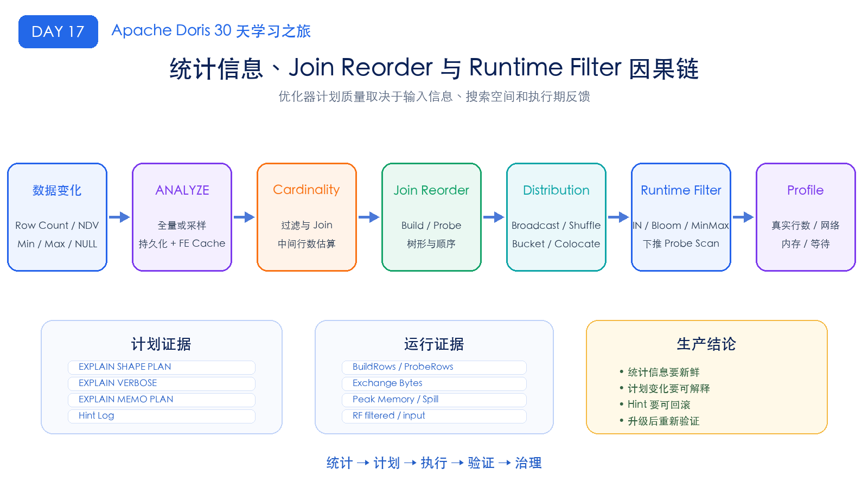Select the Join Reorder pipeline card
This screenshot has height=488, width=868.
431,217
